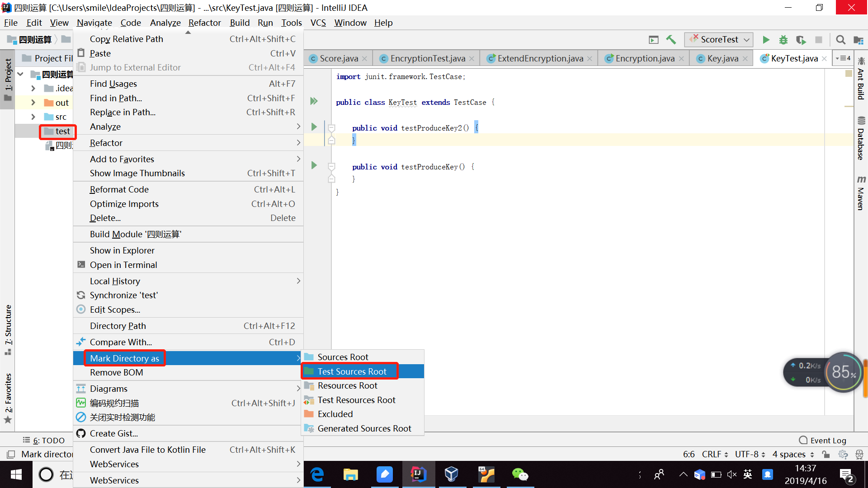Image resolution: width=868 pixels, height=488 pixels.
Task: Toggle the Structure tool window button
Action: pyautogui.click(x=8, y=330)
